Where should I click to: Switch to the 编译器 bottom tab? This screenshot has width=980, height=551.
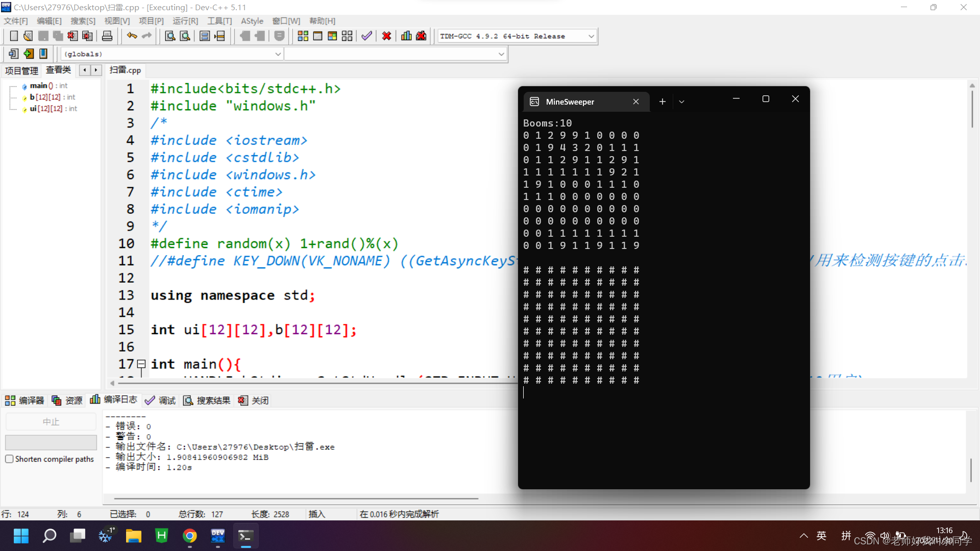(25, 400)
